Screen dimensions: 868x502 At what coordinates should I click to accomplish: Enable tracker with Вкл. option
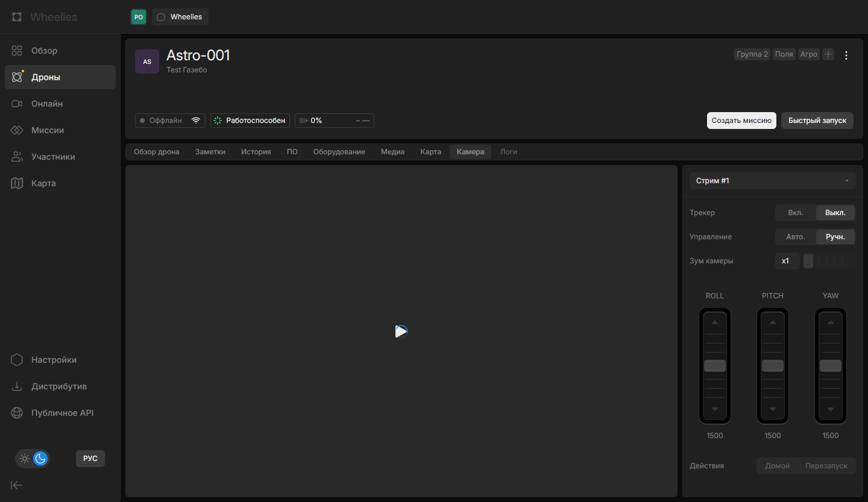(795, 213)
